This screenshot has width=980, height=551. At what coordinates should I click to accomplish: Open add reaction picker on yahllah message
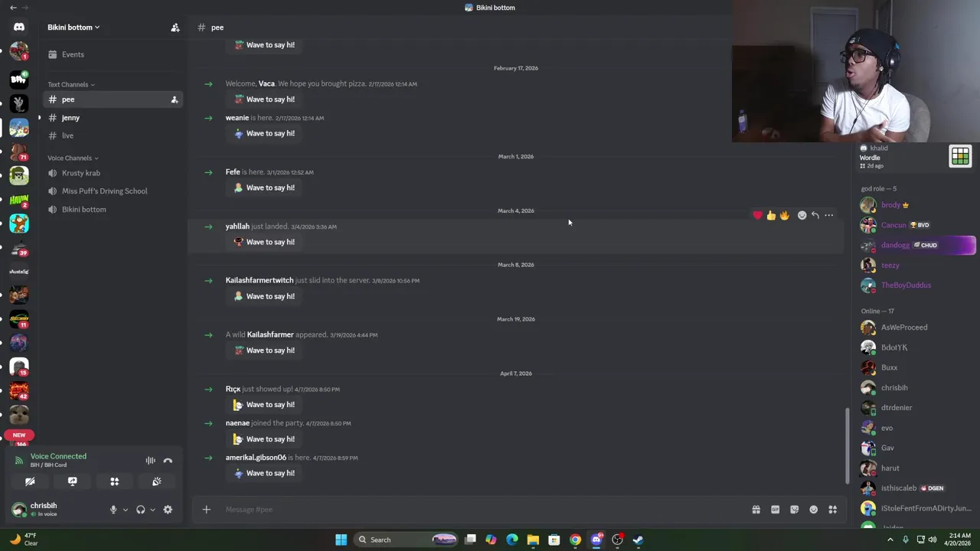point(802,216)
